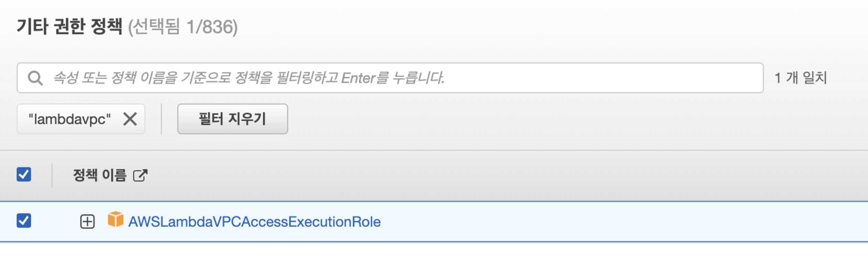Image resolution: width=868 pixels, height=256 pixels.
Task: Click the (선택됨 1/836) selection count
Action: (x=183, y=27)
